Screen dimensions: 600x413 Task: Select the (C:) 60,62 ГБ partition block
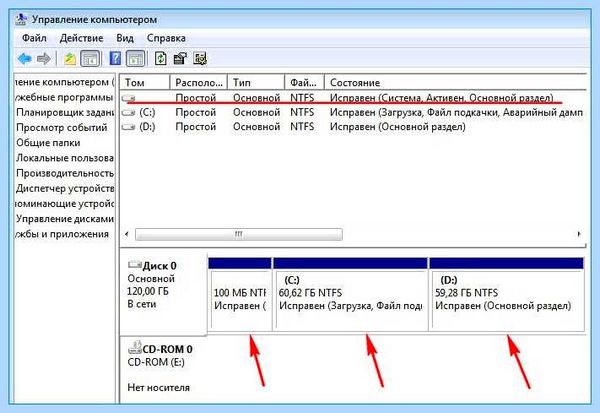click(x=351, y=294)
